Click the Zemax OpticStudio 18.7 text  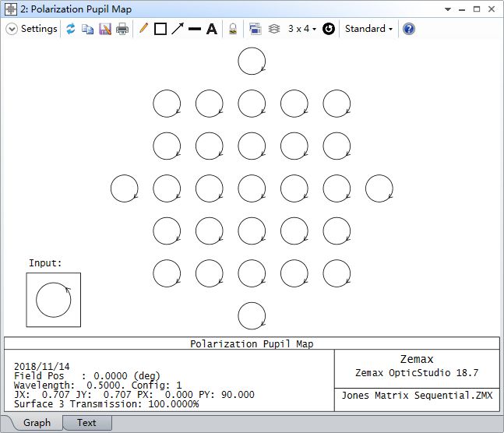click(x=417, y=373)
